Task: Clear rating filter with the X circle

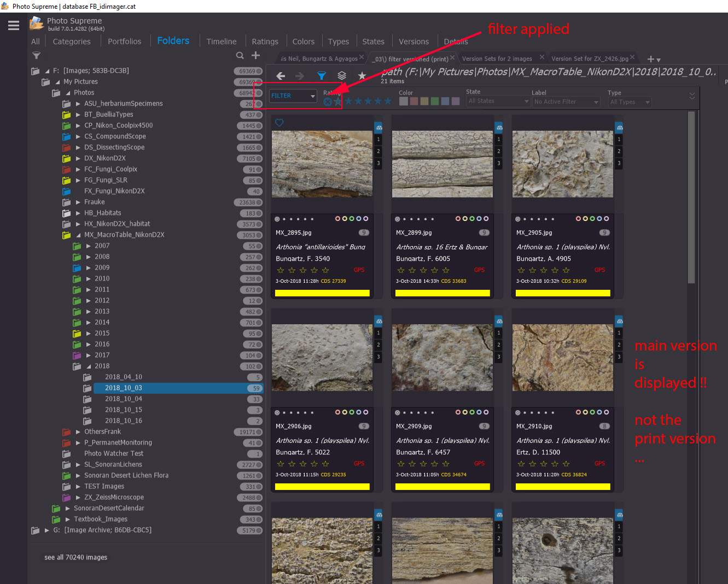Action: (x=327, y=102)
